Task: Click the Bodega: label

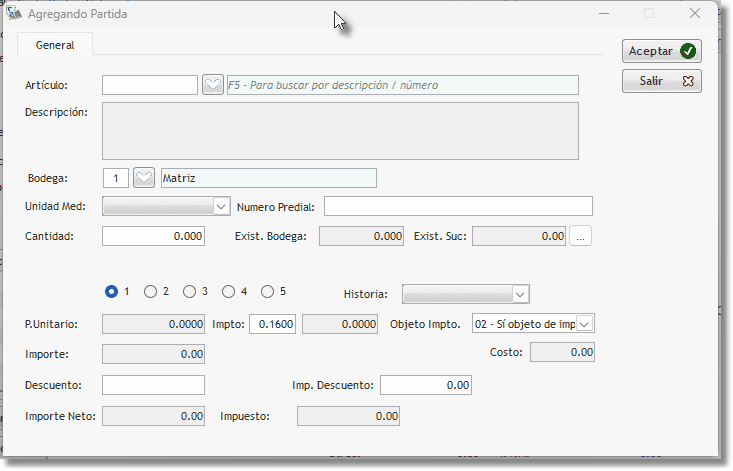Action: (48, 178)
